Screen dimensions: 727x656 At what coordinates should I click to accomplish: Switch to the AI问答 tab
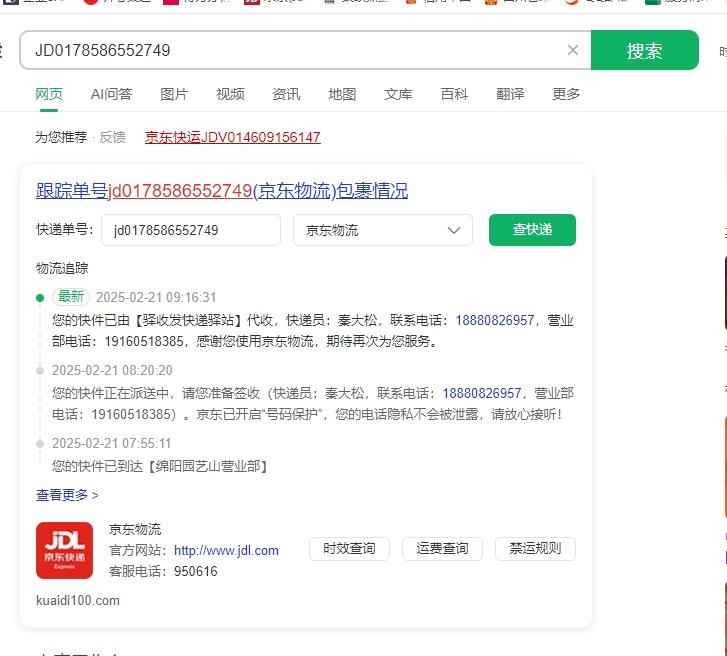coord(111,94)
